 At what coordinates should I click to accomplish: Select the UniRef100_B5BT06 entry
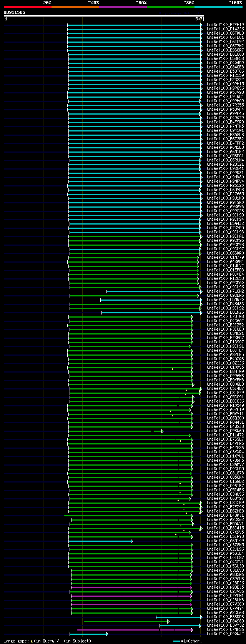[x=225, y=71]
